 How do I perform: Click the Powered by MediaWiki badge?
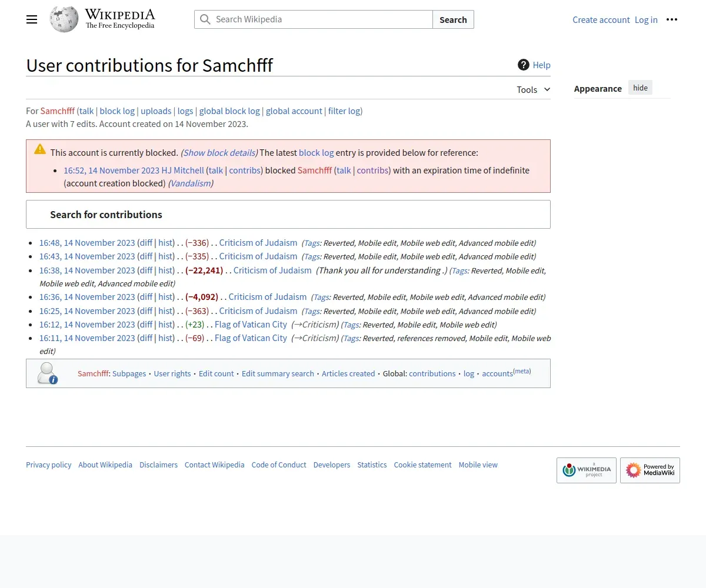pos(650,470)
